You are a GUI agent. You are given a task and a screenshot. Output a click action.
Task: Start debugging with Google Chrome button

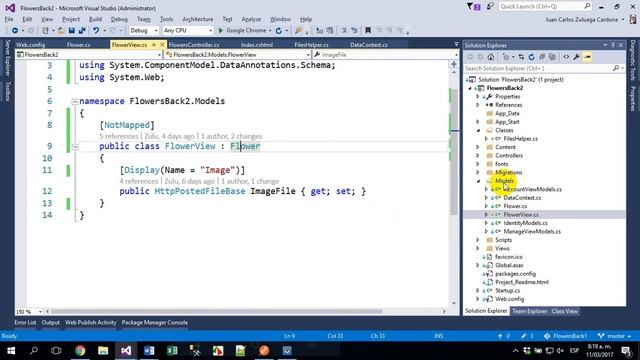(x=243, y=31)
